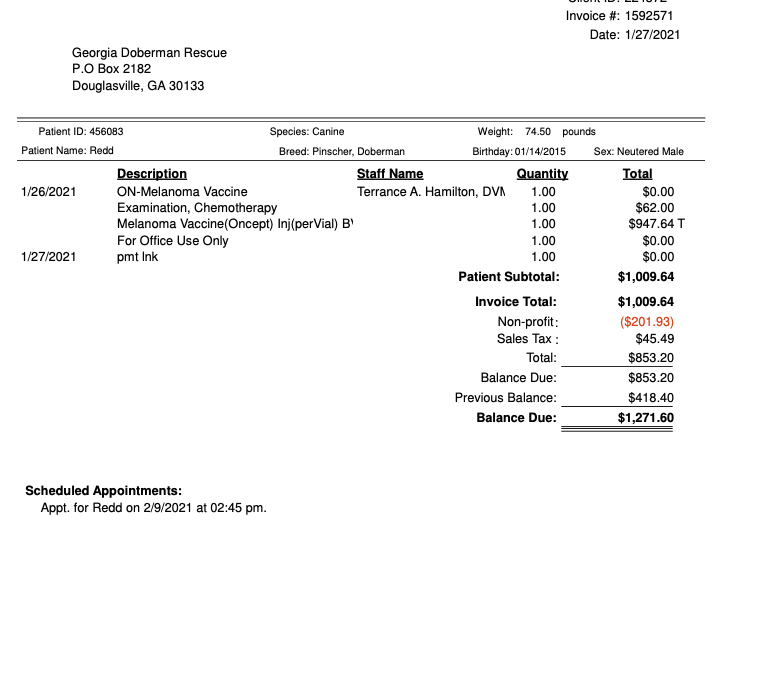Image resolution: width=758 pixels, height=675 pixels.
Task: Click the Non-profit label
Action: 528,322
